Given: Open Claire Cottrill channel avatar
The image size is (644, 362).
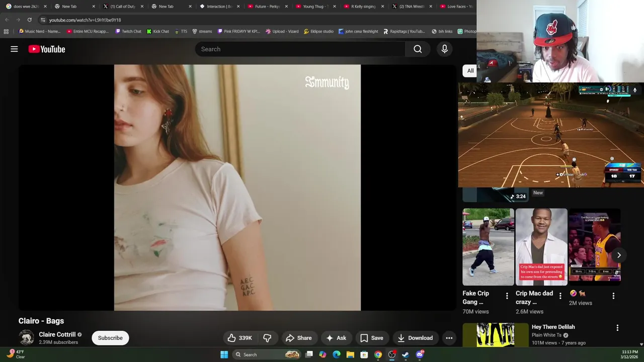Looking at the screenshot, I should (26, 338).
